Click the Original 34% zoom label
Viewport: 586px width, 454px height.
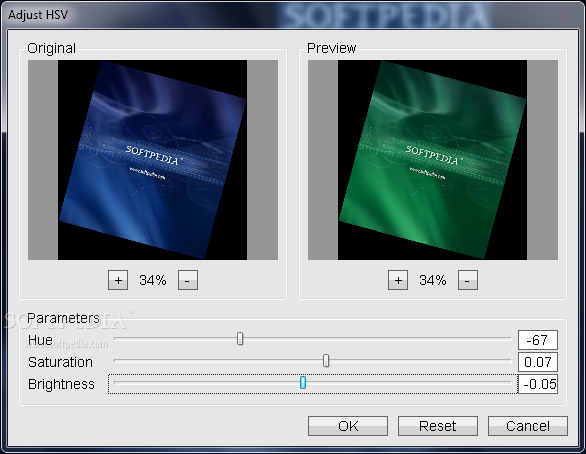pyautogui.click(x=152, y=280)
